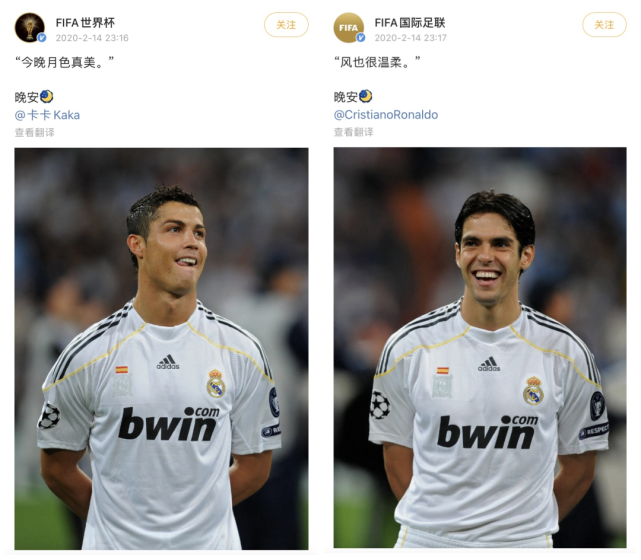Open right post photo thumbnail

tap(480, 348)
